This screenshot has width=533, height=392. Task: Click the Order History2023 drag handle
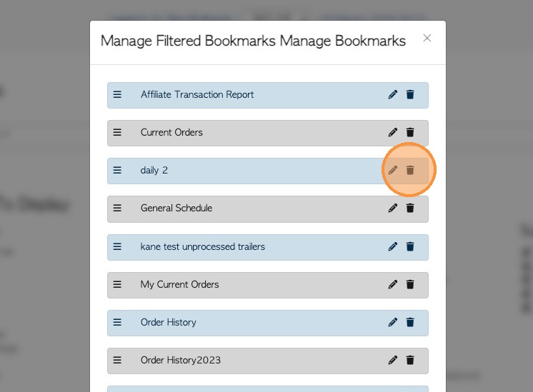(117, 361)
